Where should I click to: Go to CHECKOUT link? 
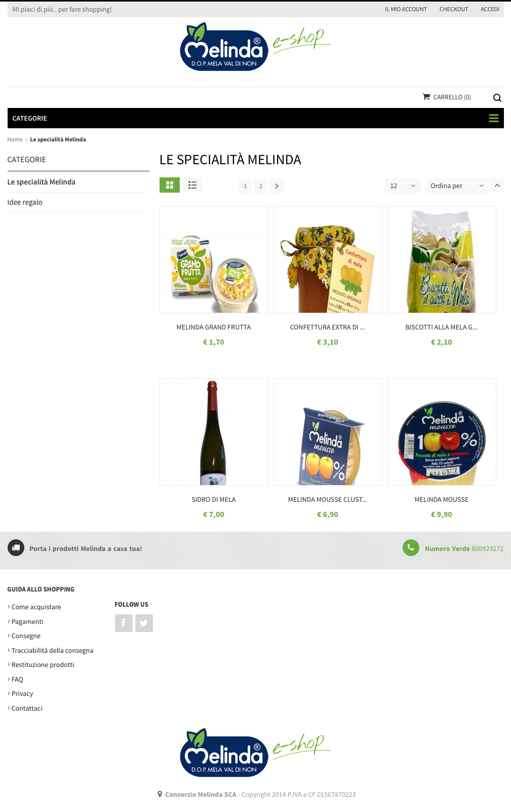tap(454, 9)
